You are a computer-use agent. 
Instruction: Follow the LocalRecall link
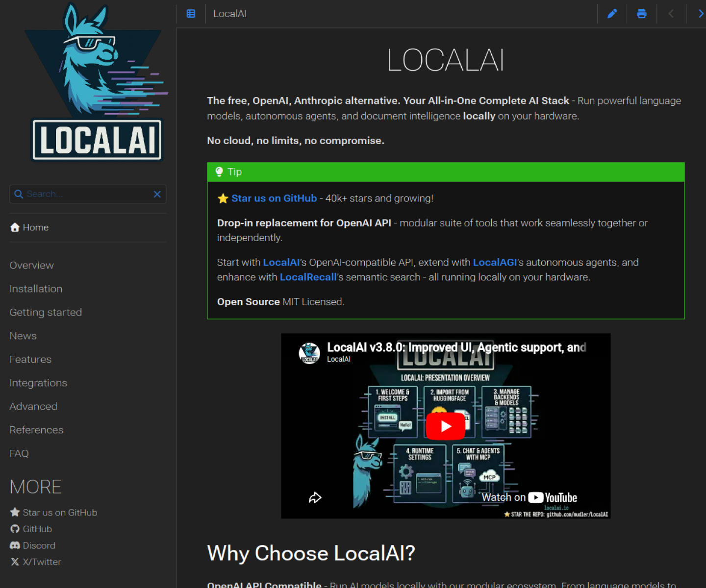308,277
